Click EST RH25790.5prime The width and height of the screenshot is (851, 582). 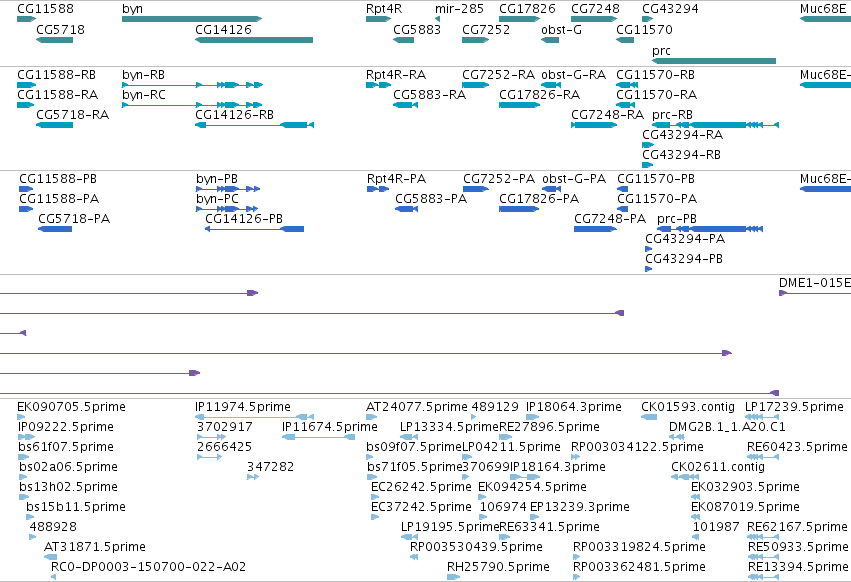[x=454, y=577]
